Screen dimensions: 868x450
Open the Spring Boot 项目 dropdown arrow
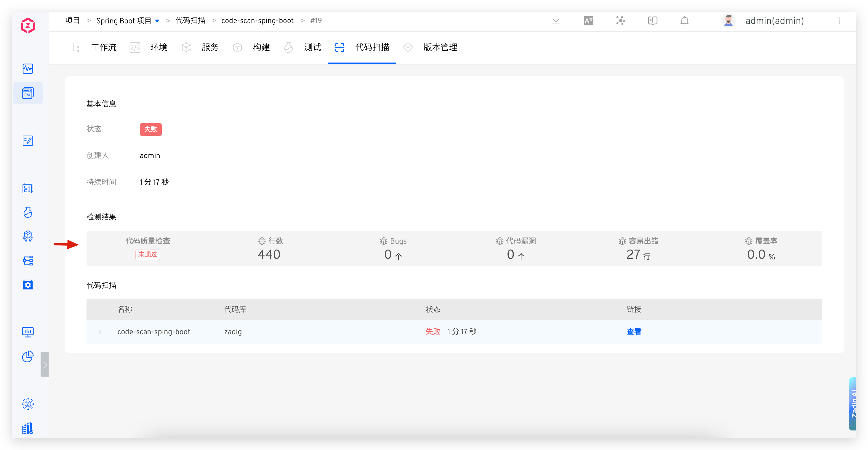157,21
